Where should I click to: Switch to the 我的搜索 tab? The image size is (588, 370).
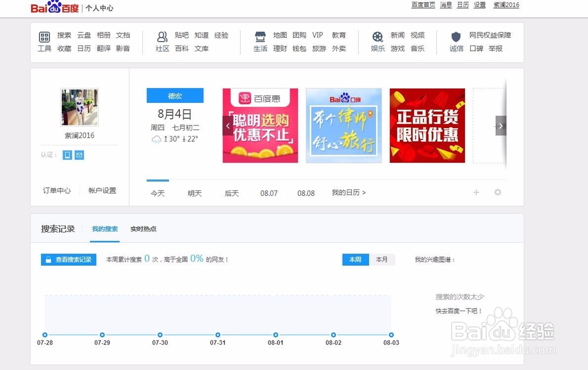105,229
